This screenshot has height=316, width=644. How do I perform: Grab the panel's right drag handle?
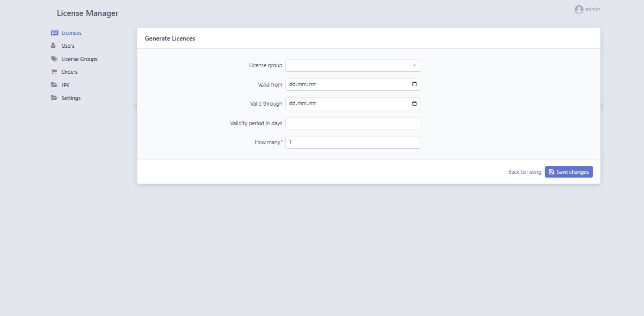(602, 106)
